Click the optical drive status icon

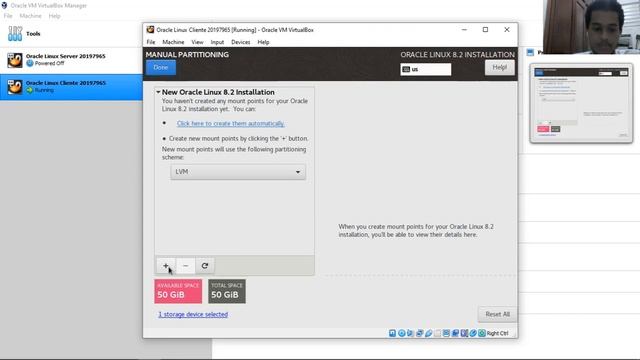tap(401, 333)
